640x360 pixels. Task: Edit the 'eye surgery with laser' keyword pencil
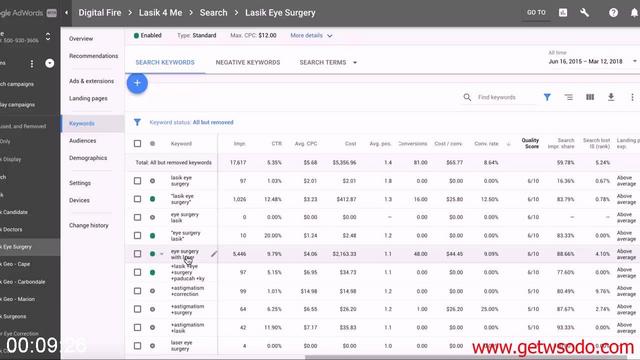tap(214, 254)
